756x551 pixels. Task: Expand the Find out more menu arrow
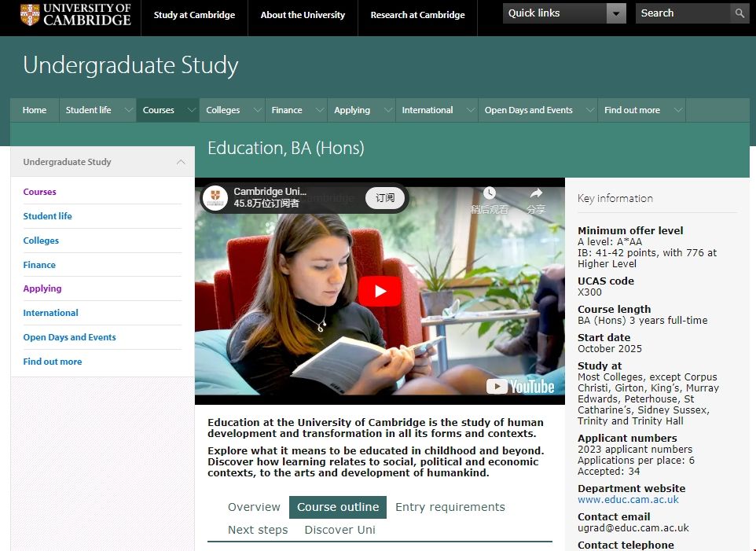[677, 111]
